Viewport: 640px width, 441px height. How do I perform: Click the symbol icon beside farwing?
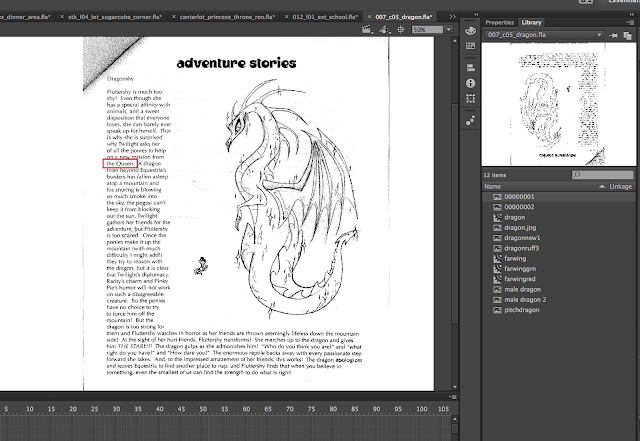point(497,258)
